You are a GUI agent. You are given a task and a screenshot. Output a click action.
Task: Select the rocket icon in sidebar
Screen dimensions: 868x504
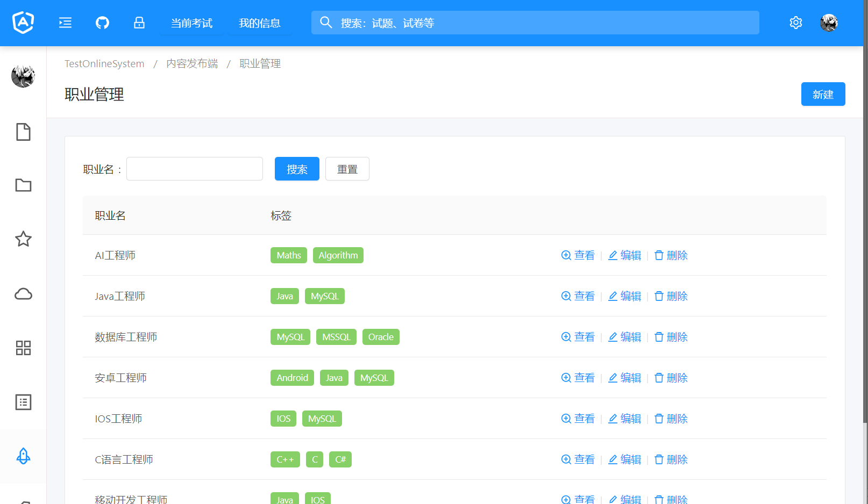point(23,456)
